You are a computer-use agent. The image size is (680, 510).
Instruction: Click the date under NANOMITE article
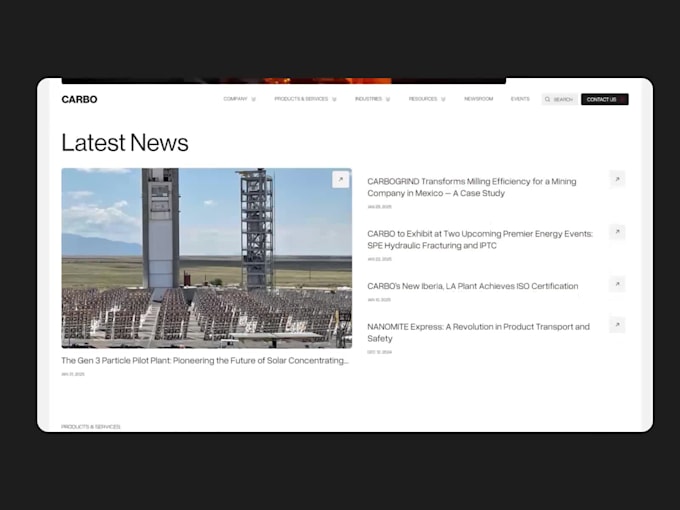(x=379, y=352)
